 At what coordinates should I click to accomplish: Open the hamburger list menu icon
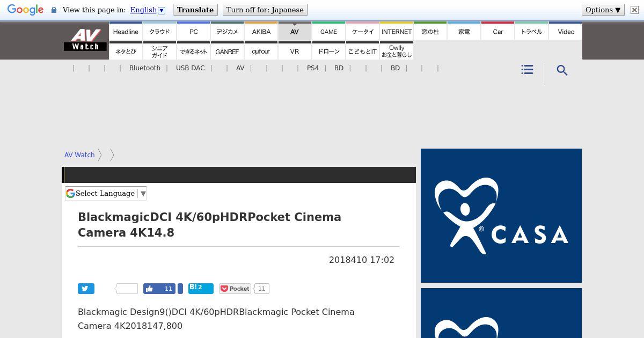pyautogui.click(x=527, y=70)
